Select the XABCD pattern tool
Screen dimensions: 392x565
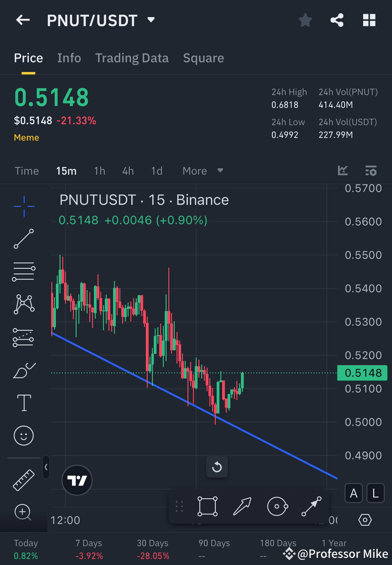click(x=24, y=304)
